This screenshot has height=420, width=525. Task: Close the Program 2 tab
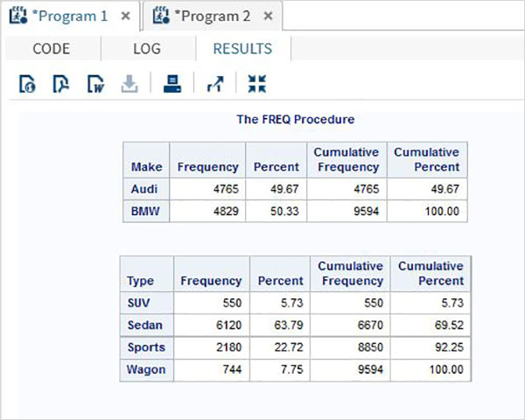point(267,16)
